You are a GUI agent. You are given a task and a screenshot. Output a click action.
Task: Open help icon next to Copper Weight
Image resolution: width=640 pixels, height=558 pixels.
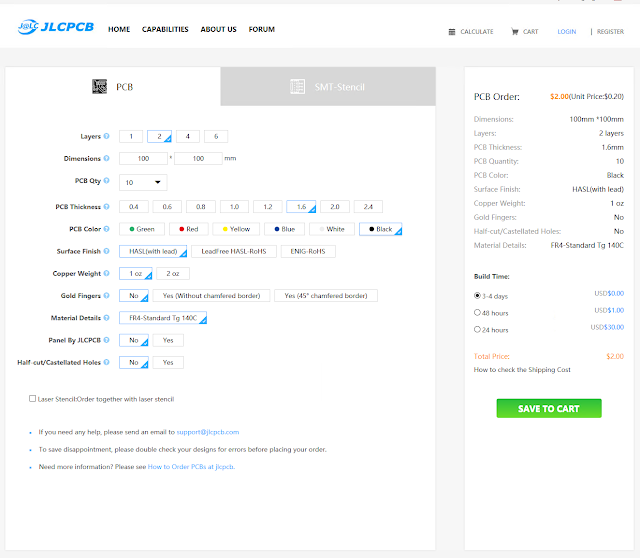(x=107, y=273)
